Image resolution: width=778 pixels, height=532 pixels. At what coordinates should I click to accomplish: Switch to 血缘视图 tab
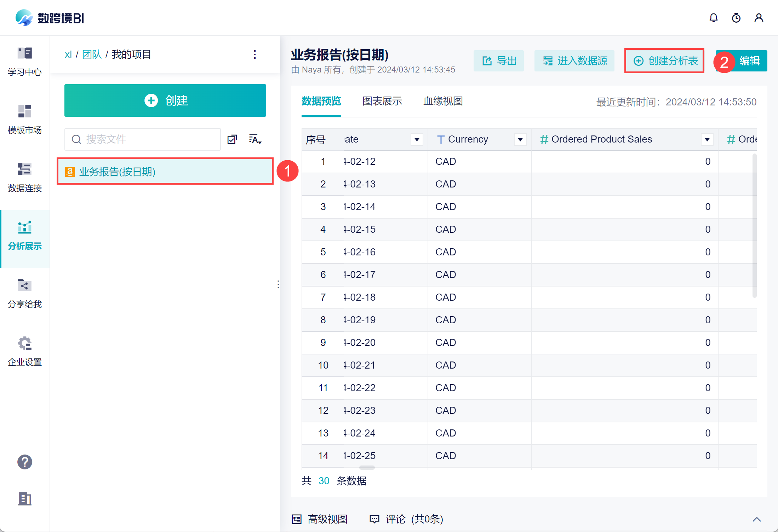pyautogui.click(x=443, y=102)
